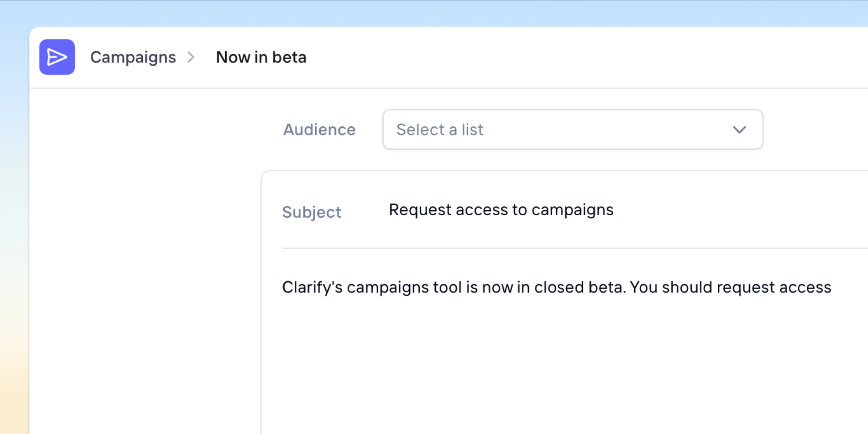The image size is (868, 434).
Task: Open the Campaigns breadcrumb link
Action: (x=133, y=57)
